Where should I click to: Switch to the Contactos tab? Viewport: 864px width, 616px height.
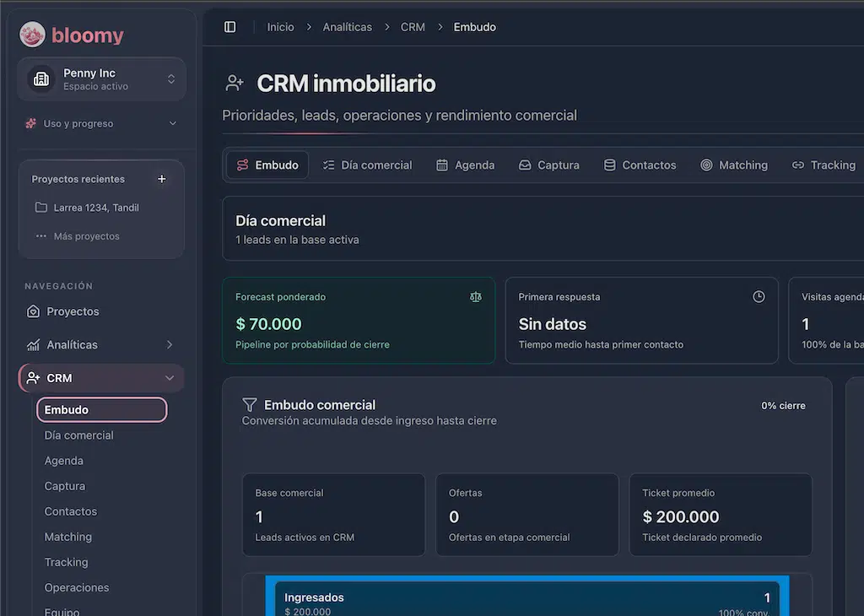(640, 165)
